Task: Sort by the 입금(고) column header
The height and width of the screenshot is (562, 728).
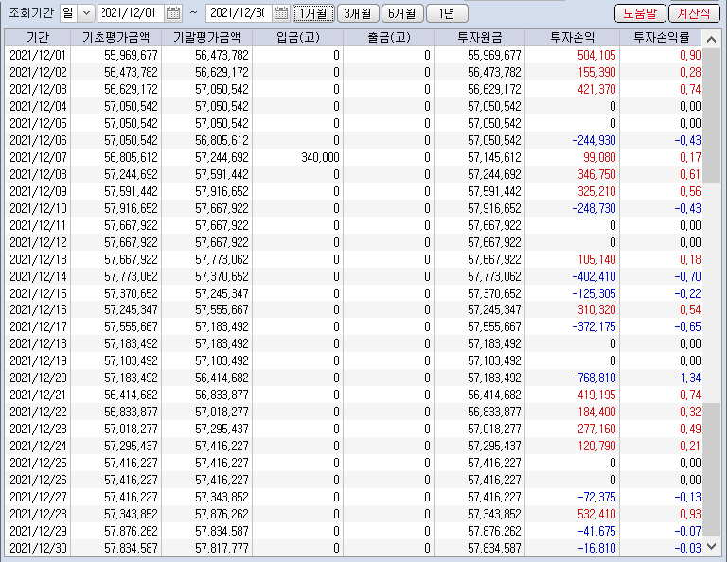Action: click(298, 37)
